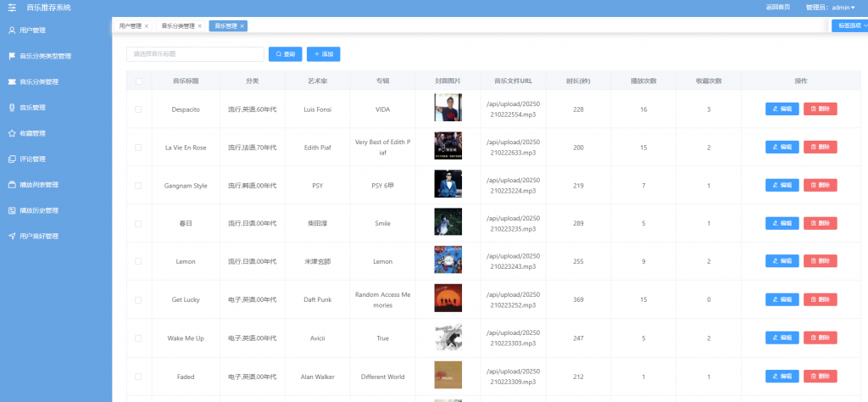This screenshot has width=868, height=402.
Task: Edit the Gangnam Style row
Action: click(x=782, y=185)
